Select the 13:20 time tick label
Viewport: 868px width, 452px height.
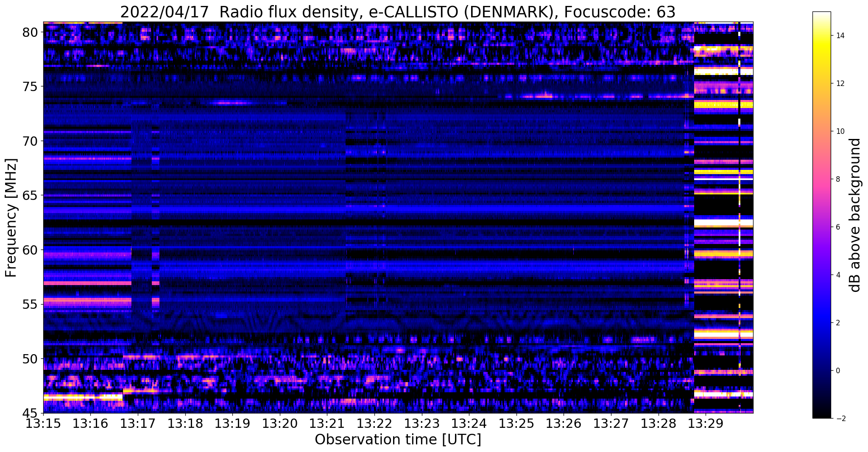(280, 424)
